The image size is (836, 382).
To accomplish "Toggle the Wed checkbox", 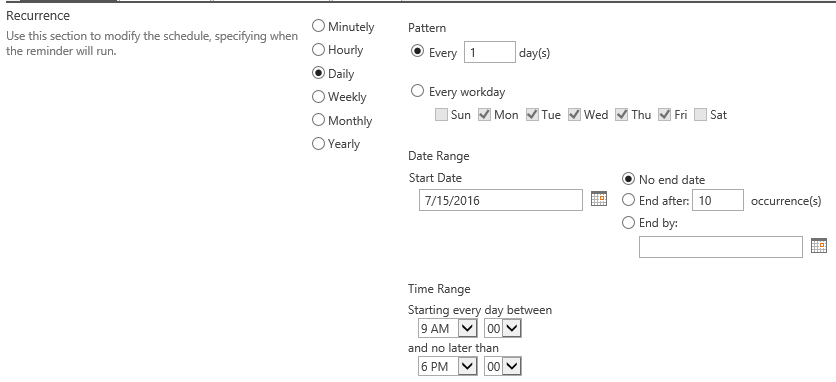I will point(574,115).
